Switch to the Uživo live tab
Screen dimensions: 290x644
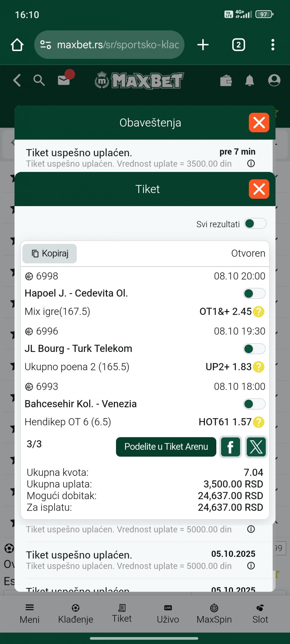pyautogui.click(x=168, y=614)
